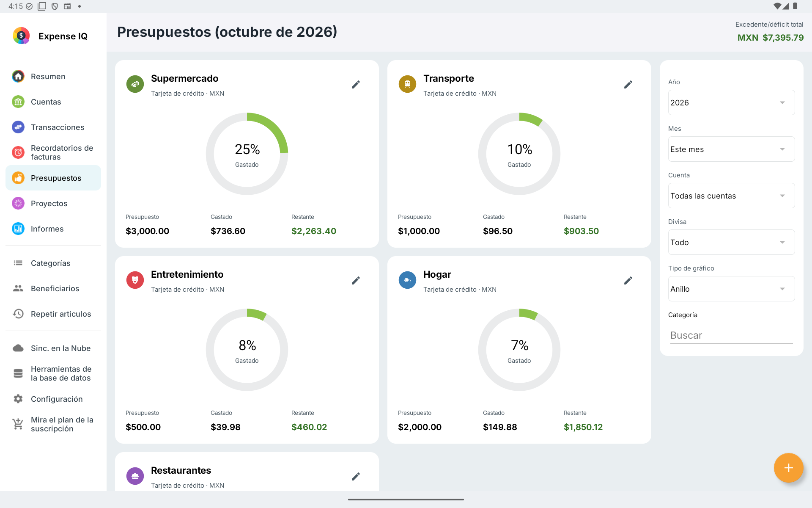Viewport: 812px width, 508px height.
Task: Expand the Mes dropdown showing Este mes
Action: (731, 149)
